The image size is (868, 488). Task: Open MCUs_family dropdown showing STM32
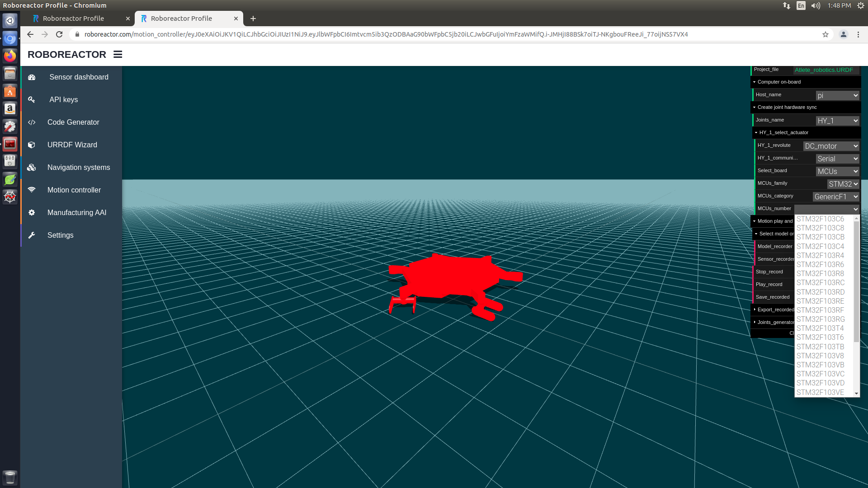[843, 184]
